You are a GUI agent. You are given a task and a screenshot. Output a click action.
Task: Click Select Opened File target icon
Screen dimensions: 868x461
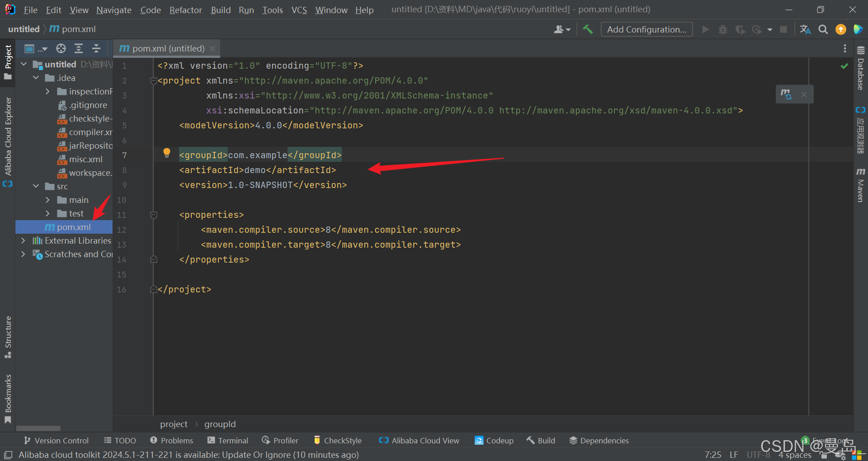point(61,48)
